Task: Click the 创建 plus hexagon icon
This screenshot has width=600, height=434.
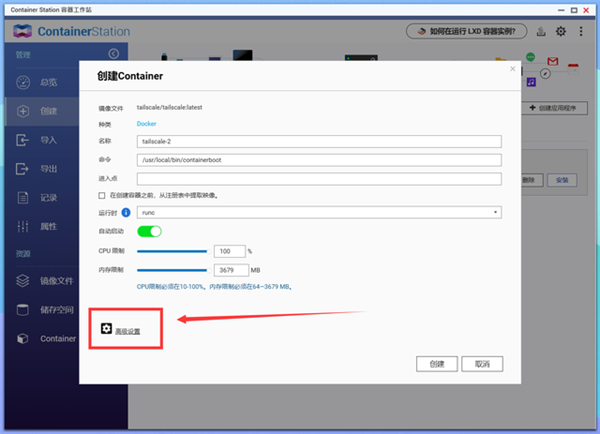Action: (23, 111)
